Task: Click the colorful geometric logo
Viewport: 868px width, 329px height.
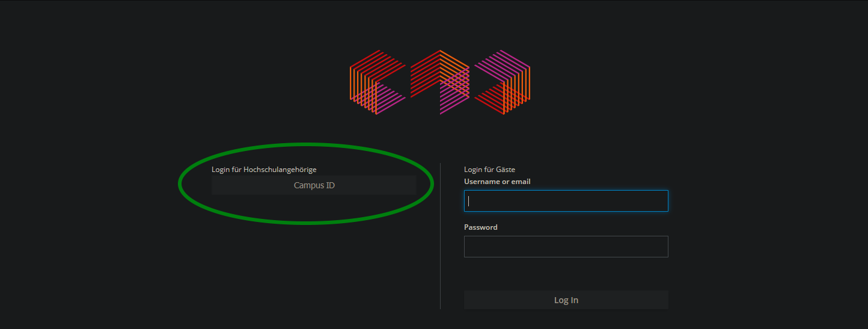Action: (x=440, y=82)
